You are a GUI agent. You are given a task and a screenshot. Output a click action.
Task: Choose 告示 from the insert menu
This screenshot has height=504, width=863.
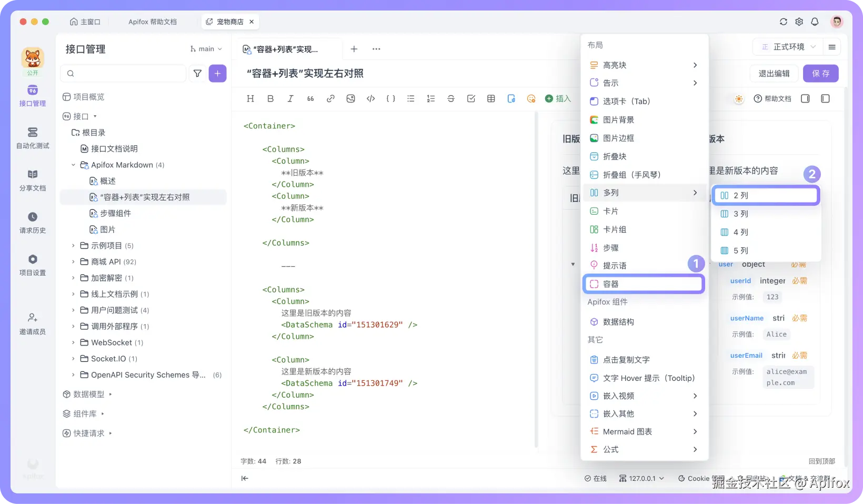[645, 83]
